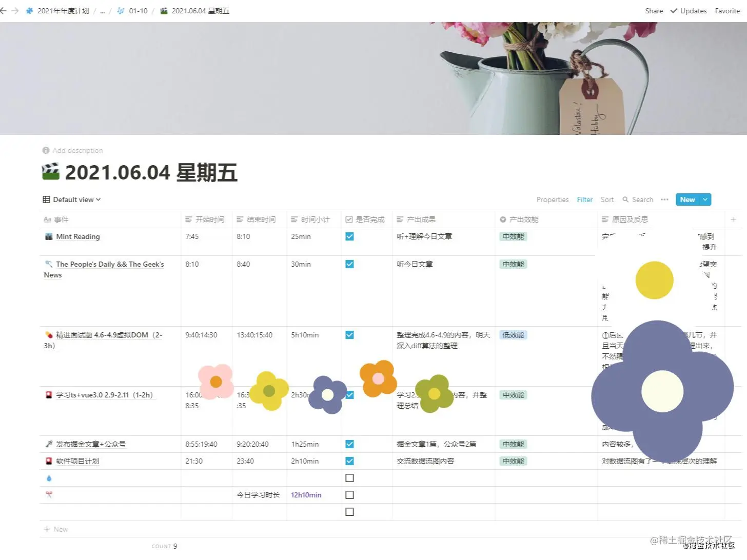Go forward with the right arrow
The width and height of the screenshot is (747, 560).
click(x=15, y=11)
